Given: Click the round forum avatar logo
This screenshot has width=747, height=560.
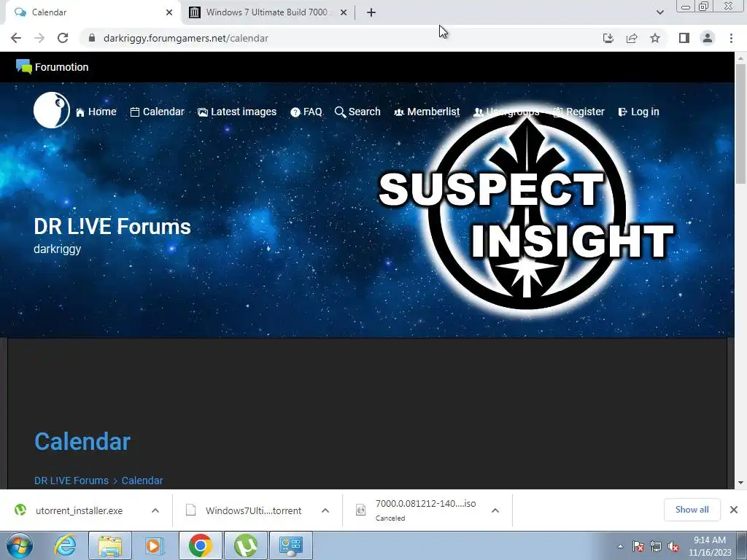Looking at the screenshot, I should 52,110.
